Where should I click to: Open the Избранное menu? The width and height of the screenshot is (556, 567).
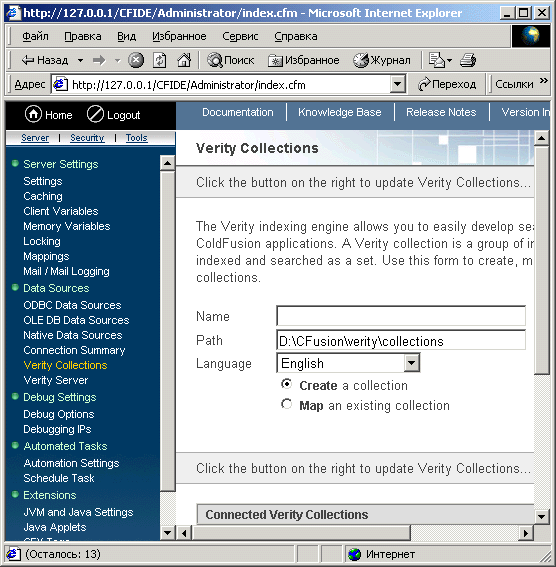[179, 36]
